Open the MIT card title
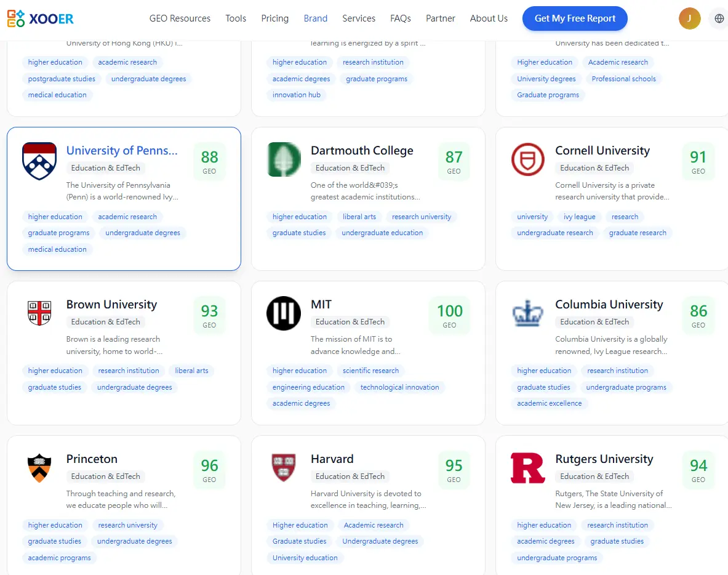This screenshot has width=728, height=575. 321,304
